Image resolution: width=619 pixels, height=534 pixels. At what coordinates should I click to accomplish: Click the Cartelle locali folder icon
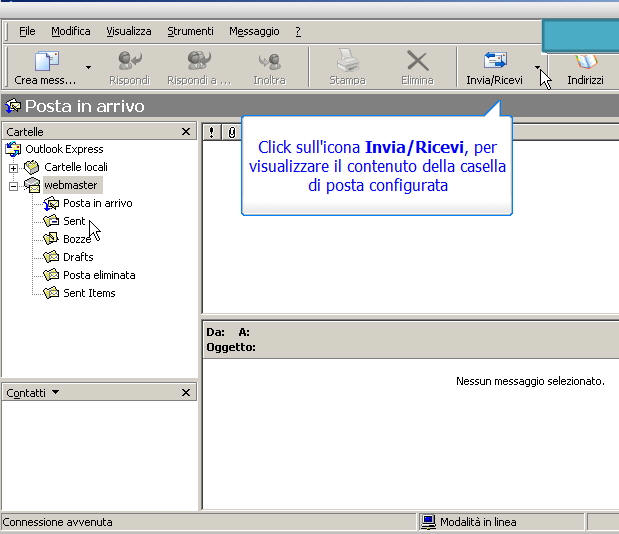tap(32, 167)
